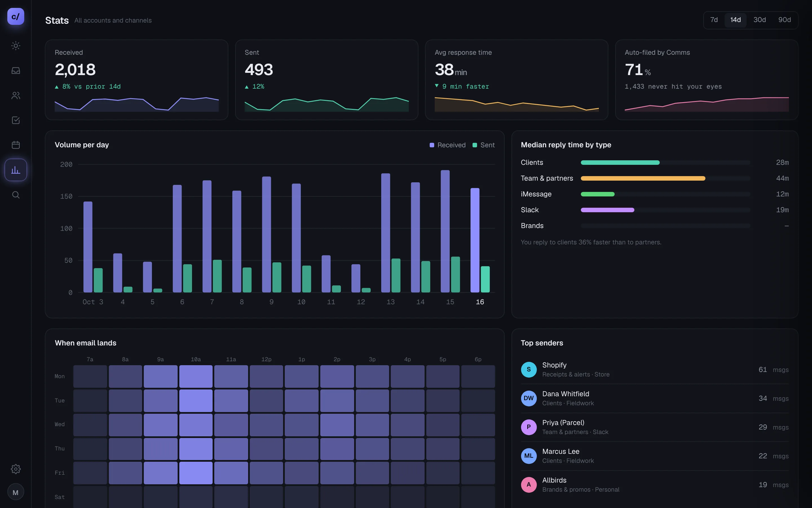
Task: Click the 16 date axis label
Action: coord(480,302)
